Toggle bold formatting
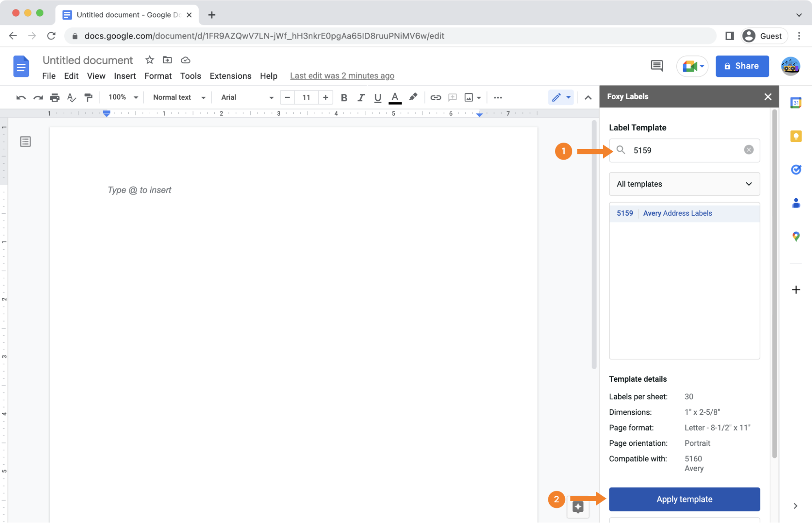Image resolution: width=812 pixels, height=528 pixels. [344, 97]
